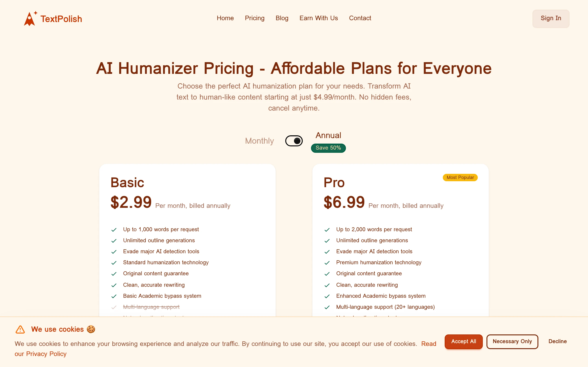Screen dimensions: 588x367
Task: Open the Pricing navigation item
Action: coord(255,18)
